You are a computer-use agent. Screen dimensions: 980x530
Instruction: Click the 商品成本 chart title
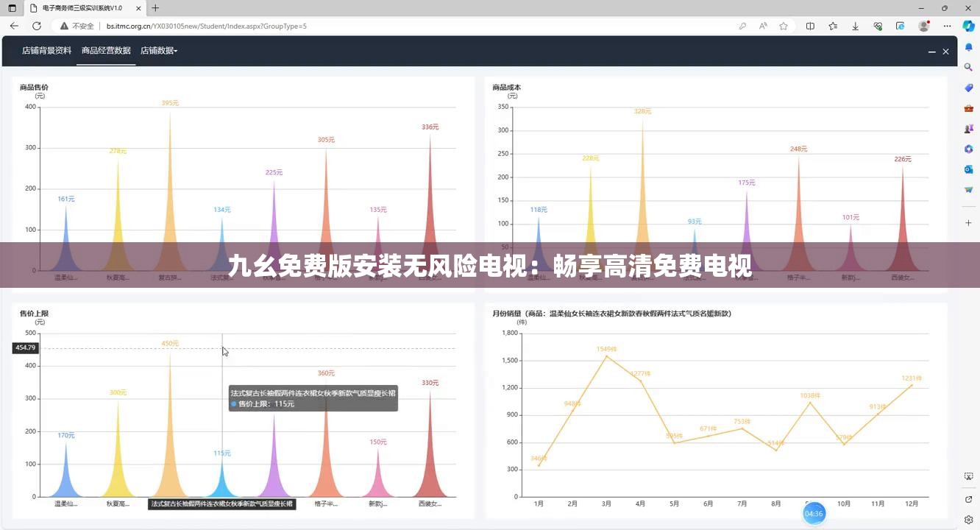[507, 88]
